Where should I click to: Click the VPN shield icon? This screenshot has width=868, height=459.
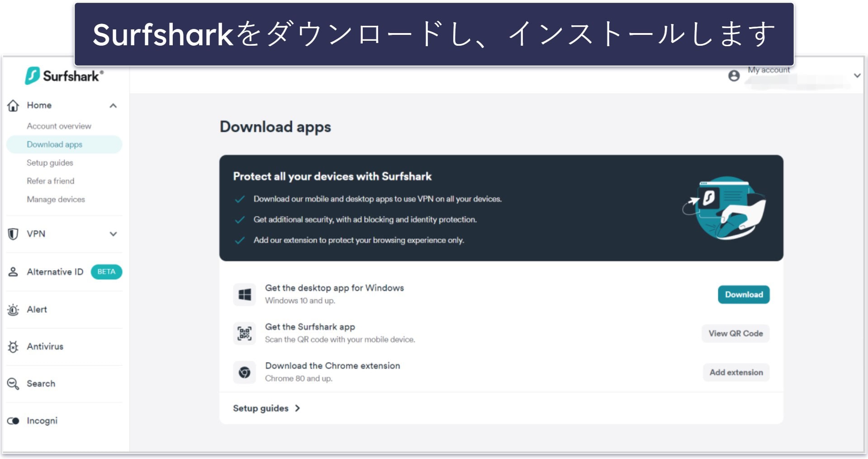pyautogui.click(x=13, y=234)
